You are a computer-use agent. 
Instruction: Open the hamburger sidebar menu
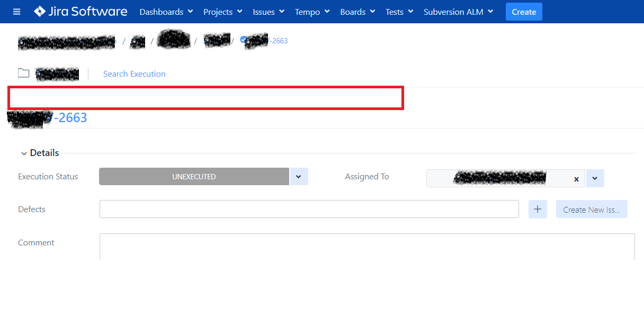(x=16, y=12)
